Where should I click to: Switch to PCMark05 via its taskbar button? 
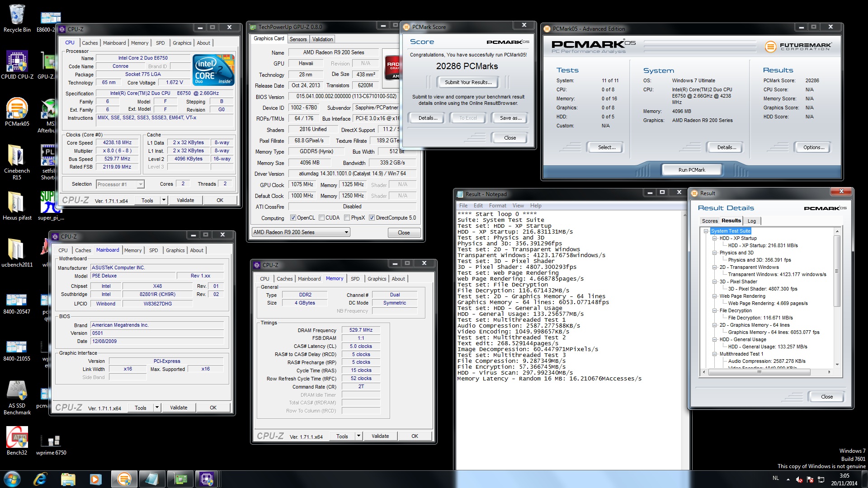click(x=124, y=479)
